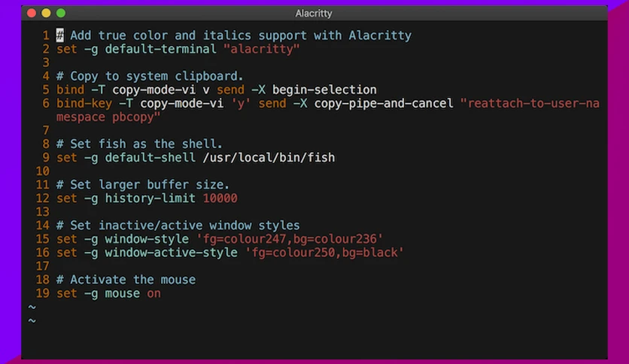The height and width of the screenshot is (364, 629).
Task: Click the yellow minimize window button
Action: pos(46,14)
